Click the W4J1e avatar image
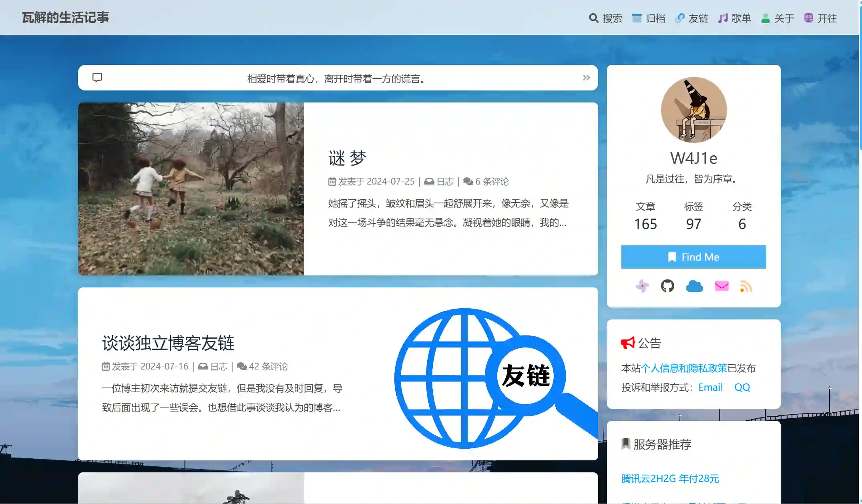The width and height of the screenshot is (862, 504). 693,110
